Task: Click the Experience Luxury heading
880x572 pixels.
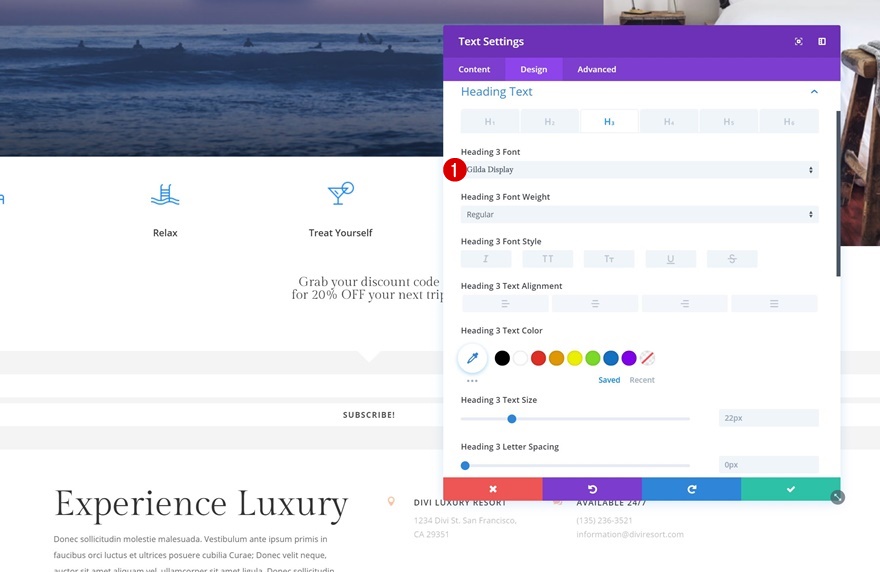Action: pos(201,505)
